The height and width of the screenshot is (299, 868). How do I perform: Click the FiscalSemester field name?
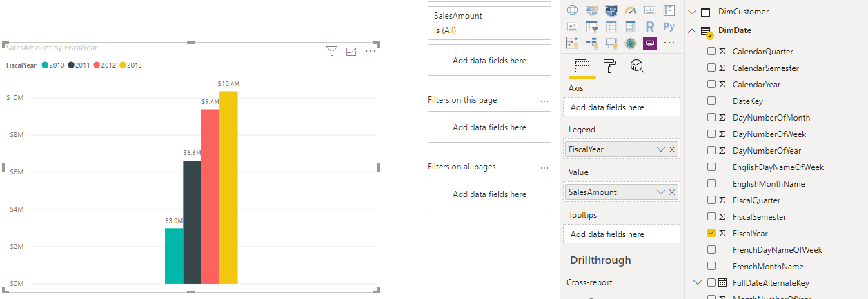(759, 217)
